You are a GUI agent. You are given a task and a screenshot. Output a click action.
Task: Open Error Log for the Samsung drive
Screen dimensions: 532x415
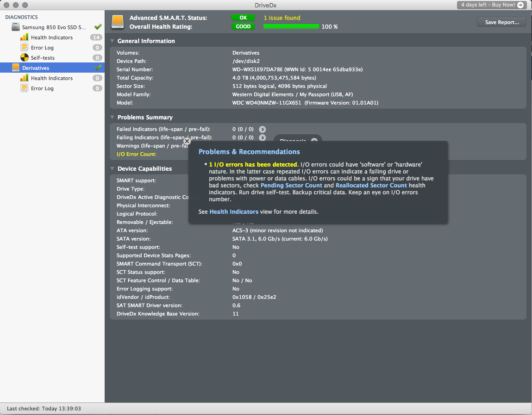click(52, 48)
